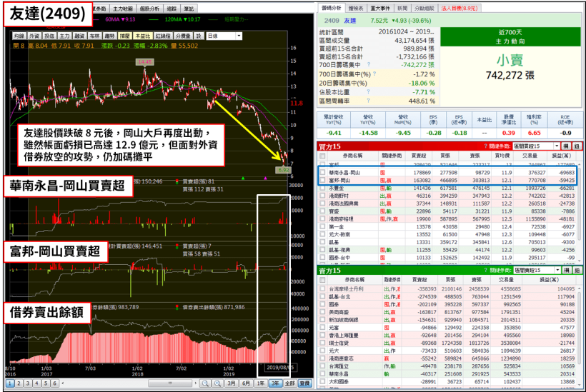
Task: Toggle select-all checkbox in 賣方15 header
Action: pos(322,280)
